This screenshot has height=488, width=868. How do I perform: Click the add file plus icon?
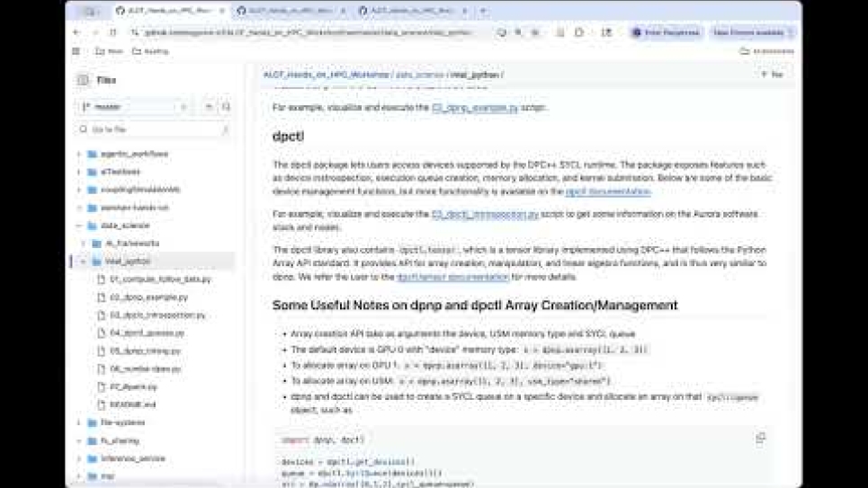pos(209,107)
